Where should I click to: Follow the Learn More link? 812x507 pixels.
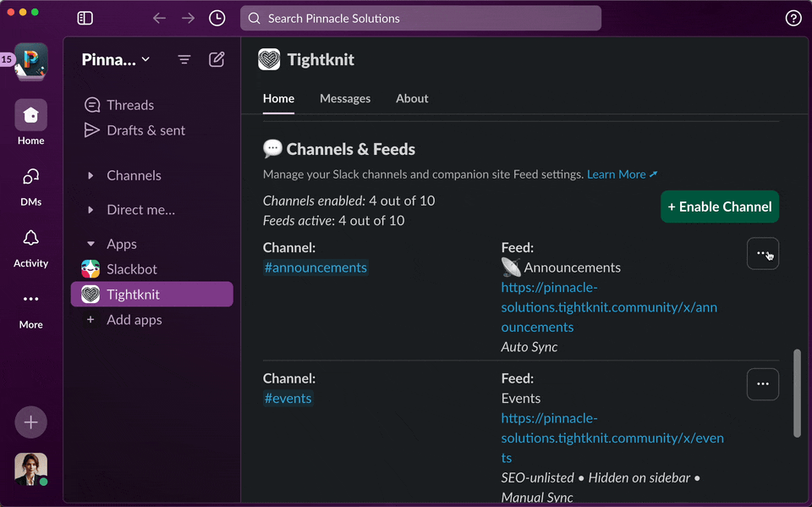point(622,174)
